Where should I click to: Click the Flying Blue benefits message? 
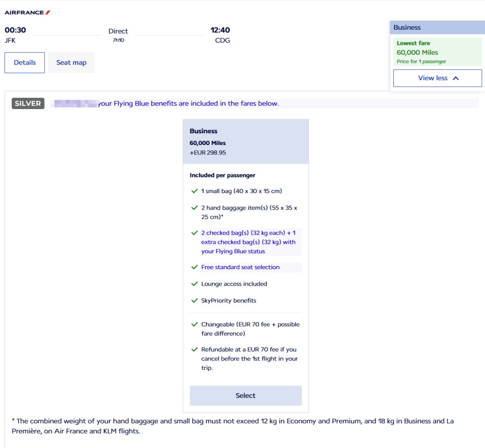(188, 103)
